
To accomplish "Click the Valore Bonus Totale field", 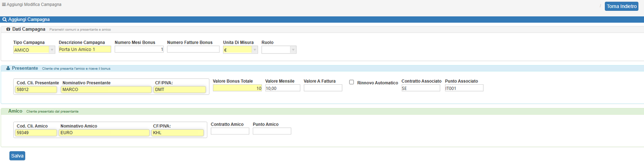I will coord(237,88).
